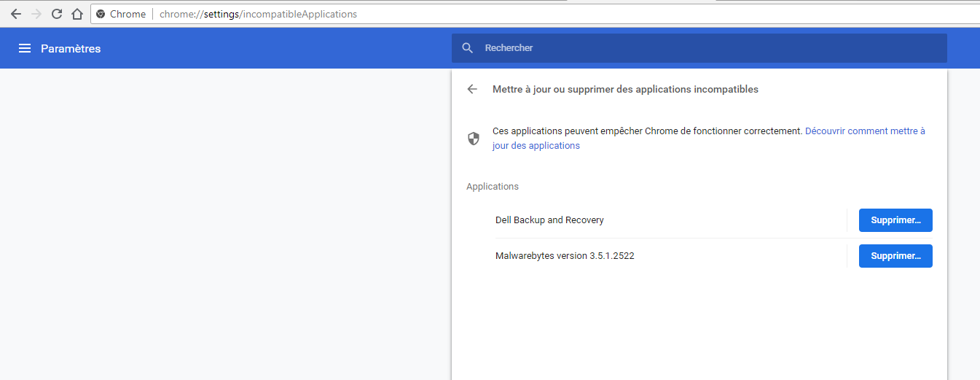Reload the current page
The height and width of the screenshot is (380, 980).
(56, 14)
